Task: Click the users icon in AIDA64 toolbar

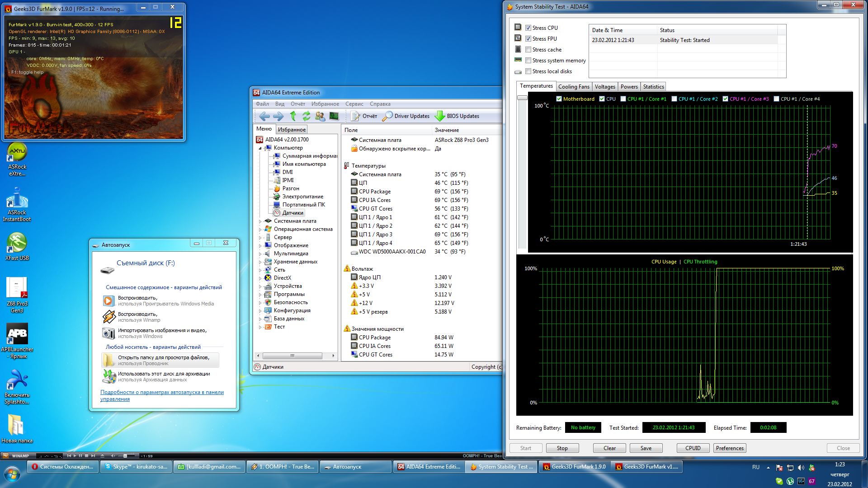Action: [320, 116]
